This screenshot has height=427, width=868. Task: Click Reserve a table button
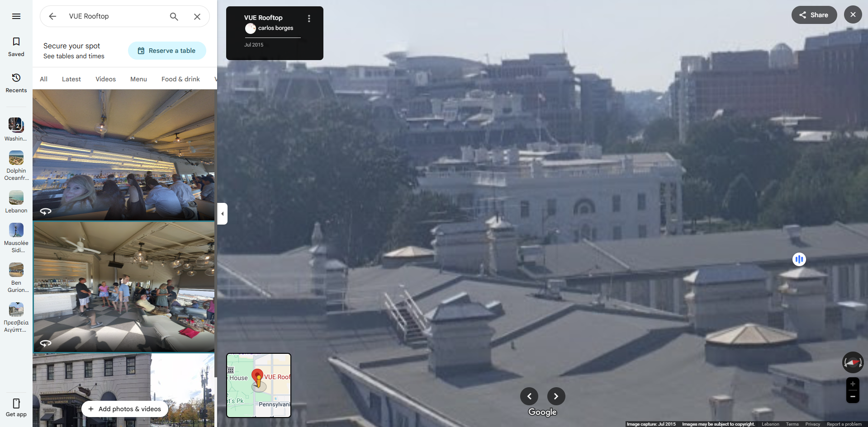pos(167,51)
